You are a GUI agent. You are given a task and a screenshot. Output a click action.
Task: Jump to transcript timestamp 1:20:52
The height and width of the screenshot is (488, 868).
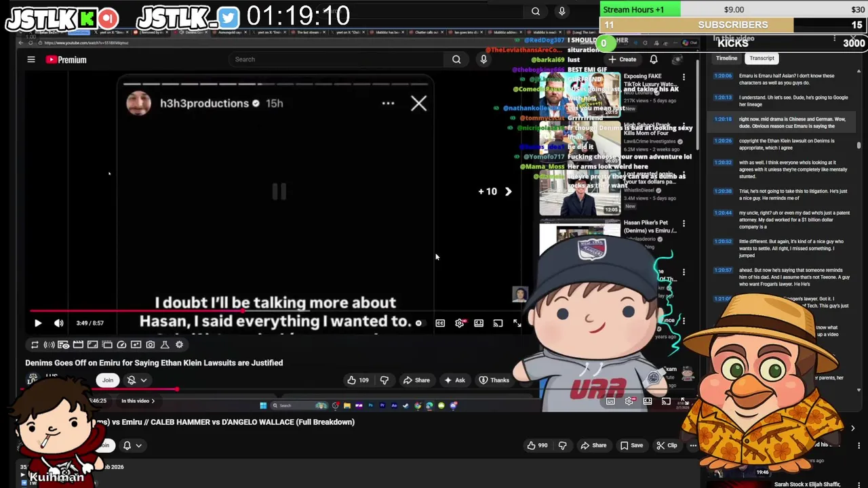(722, 241)
